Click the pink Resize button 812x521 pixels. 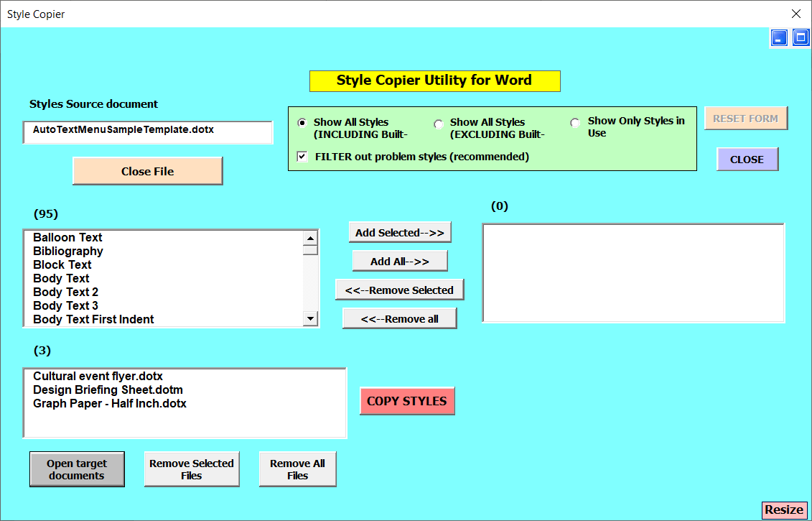784,510
